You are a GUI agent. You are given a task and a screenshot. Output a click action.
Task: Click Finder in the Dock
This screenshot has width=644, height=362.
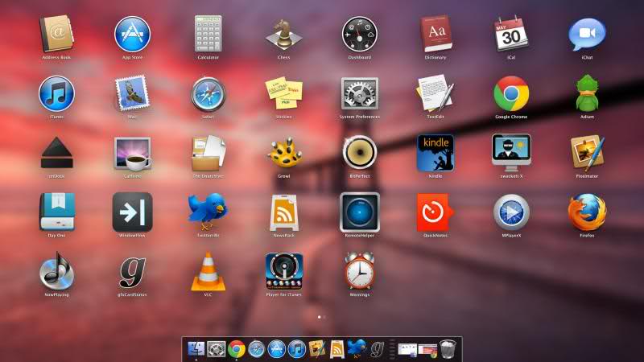pyautogui.click(x=196, y=349)
